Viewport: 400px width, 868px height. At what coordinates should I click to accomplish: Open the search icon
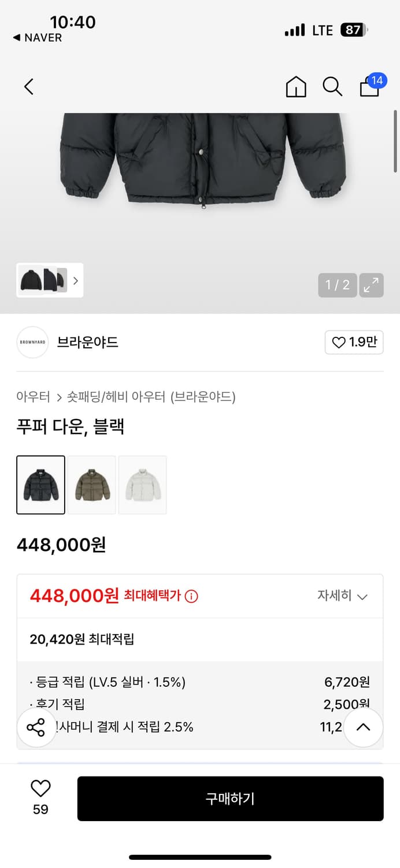332,86
